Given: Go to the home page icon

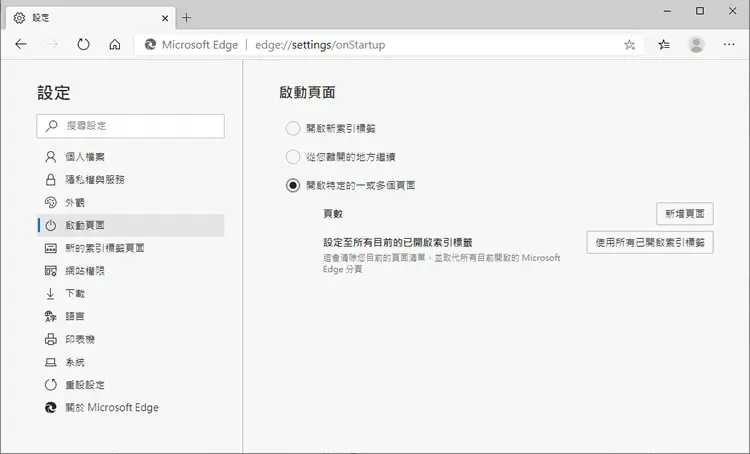Looking at the screenshot, I should [115, 44].
